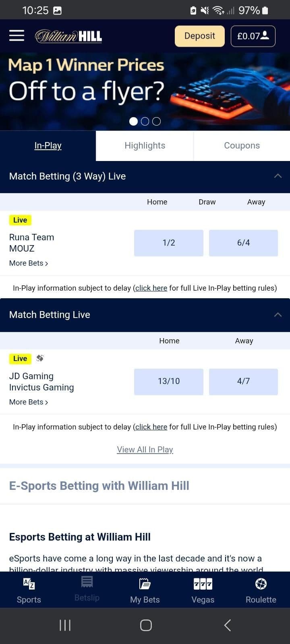Screen dimensions: 290x644
Task: Select odds 1/2 for Runa Team
Action: click(168, 243)
